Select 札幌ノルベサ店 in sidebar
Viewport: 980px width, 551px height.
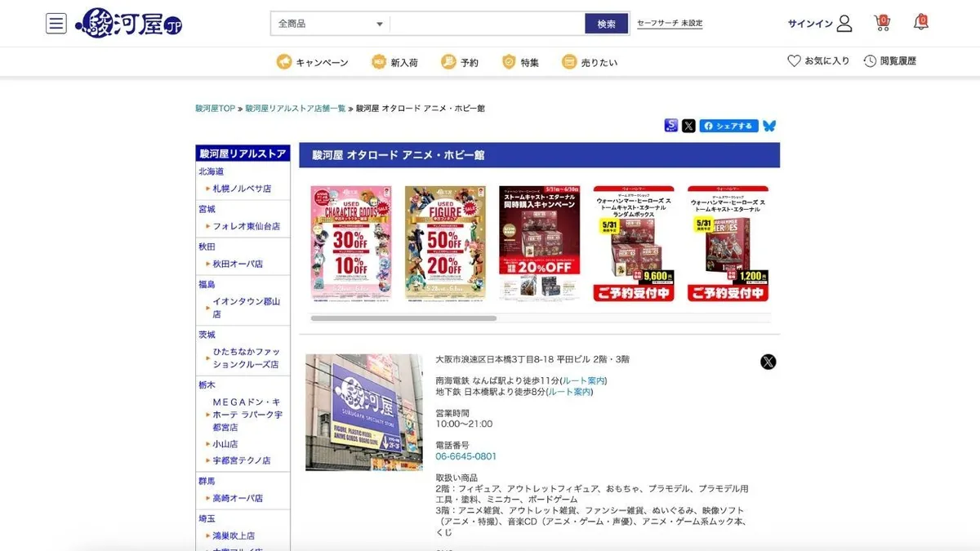[x=242, y=189]
